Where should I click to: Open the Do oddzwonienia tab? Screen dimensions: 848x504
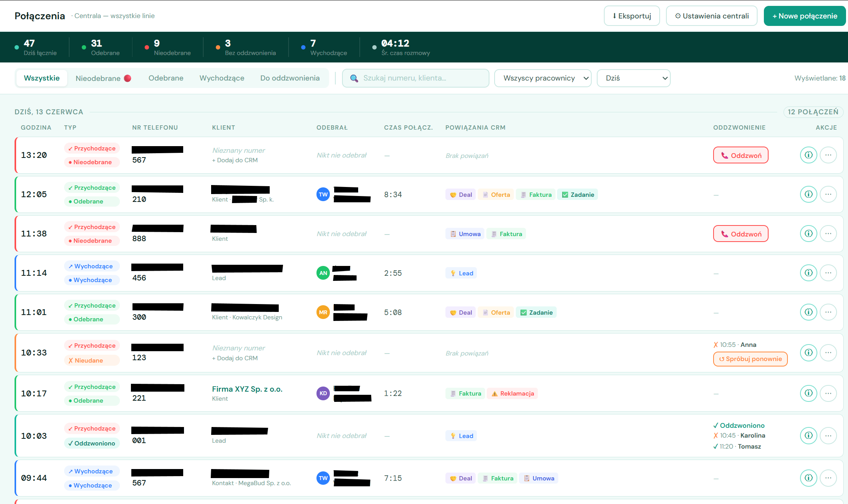click(291, 78)
